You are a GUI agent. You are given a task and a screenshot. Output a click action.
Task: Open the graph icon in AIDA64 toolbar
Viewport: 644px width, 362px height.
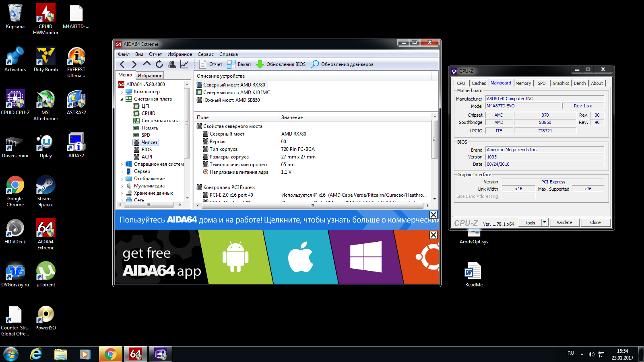(184, 64)
